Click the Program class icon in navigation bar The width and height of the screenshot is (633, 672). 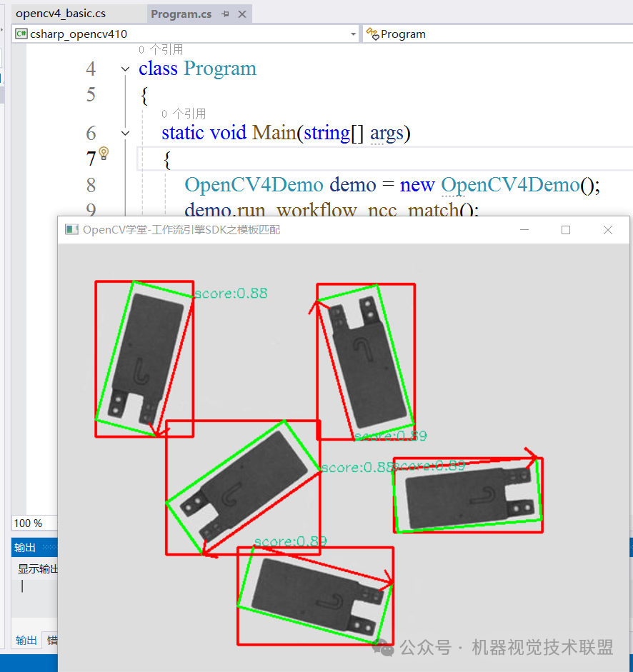tap(373, 34)
